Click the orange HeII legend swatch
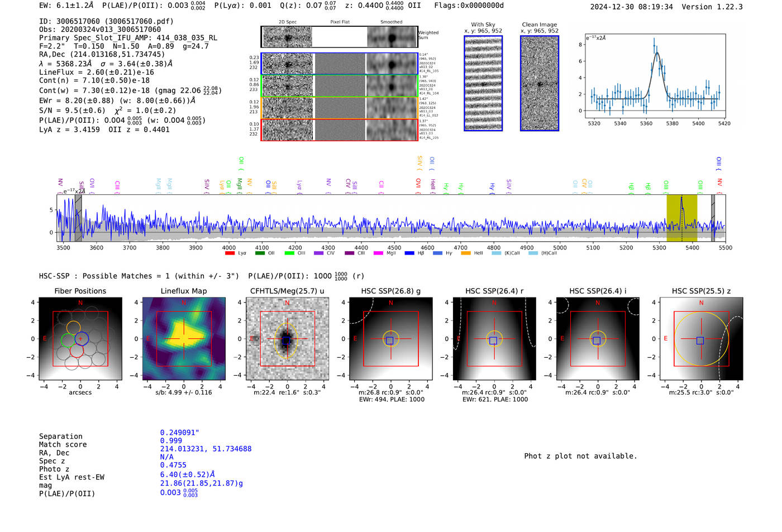This screenshot has width=782, height=532. pyautogui.click(x=466, y=253)
